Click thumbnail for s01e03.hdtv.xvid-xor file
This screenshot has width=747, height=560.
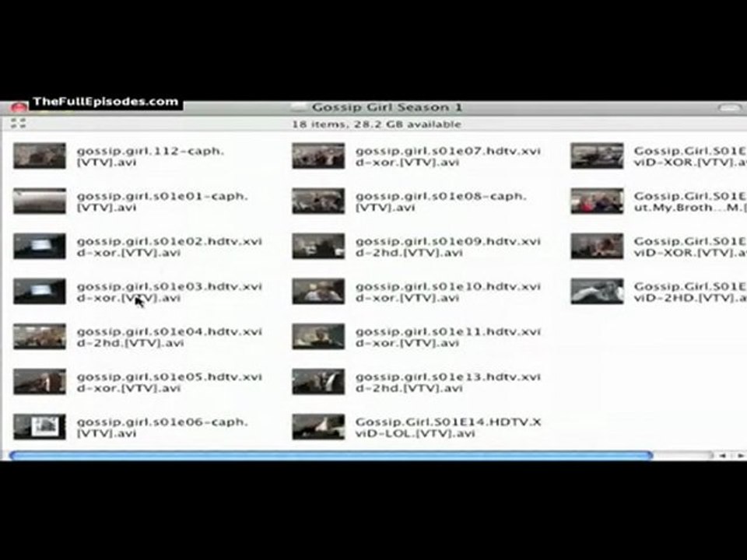40,292
